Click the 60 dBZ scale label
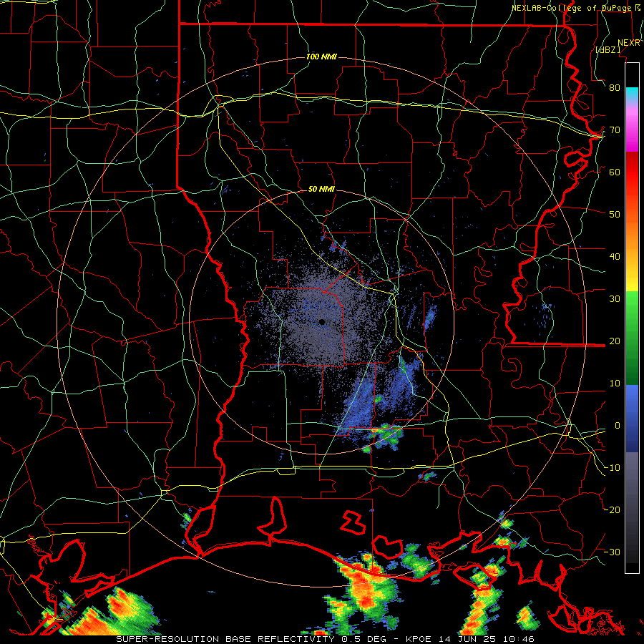This screenshot has height=644, width=644. [x=615, y=172]
